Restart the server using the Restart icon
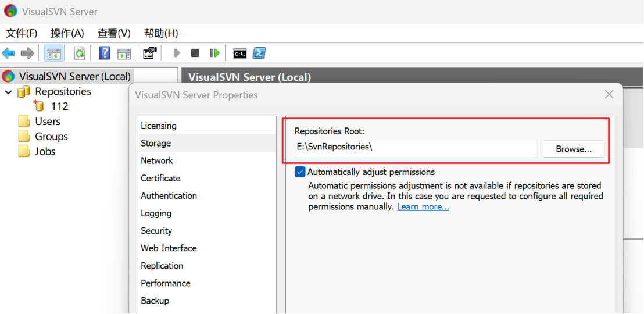The height and width of the screenshot is (314, 644). (214, 53)
